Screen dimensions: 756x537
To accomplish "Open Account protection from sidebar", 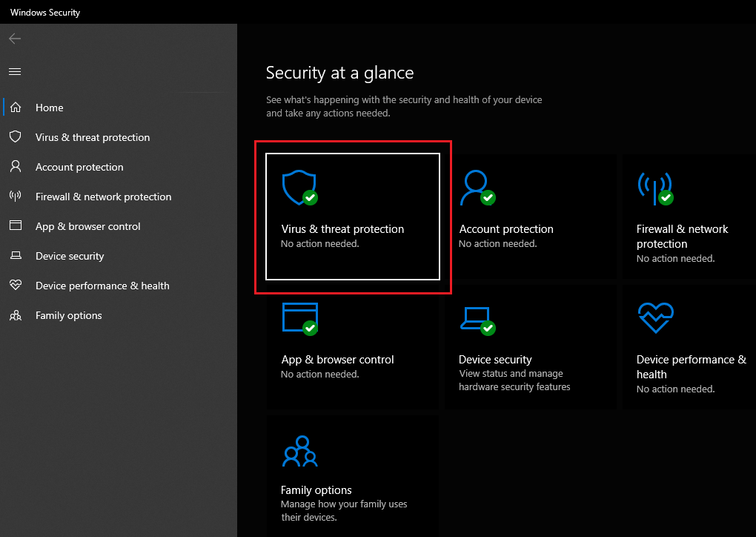I will [79, 167].
